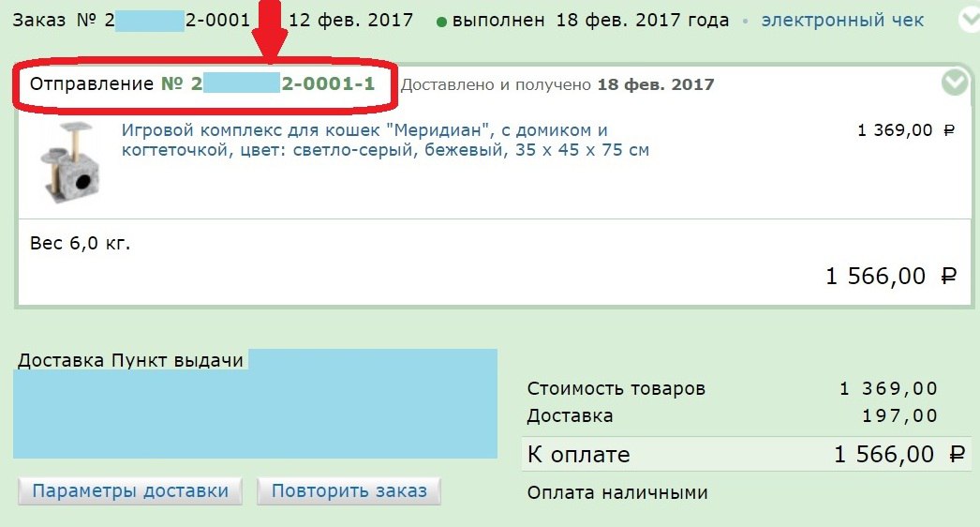Screen dimensions: 980x527
Task: Click the red arrow annotation
Action: (x=270, y=30)
